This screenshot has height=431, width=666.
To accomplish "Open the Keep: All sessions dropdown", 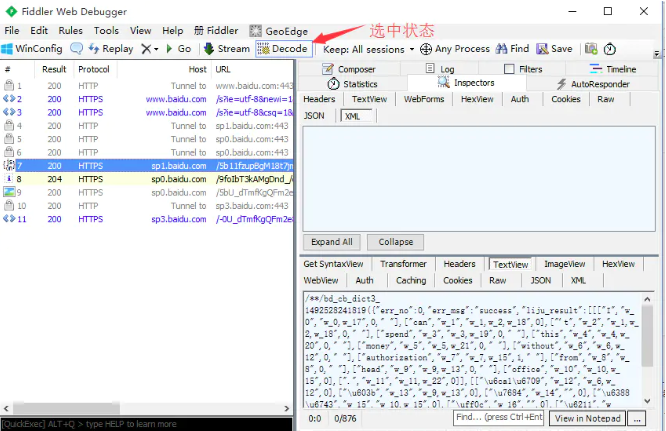I will pos(368,49).
